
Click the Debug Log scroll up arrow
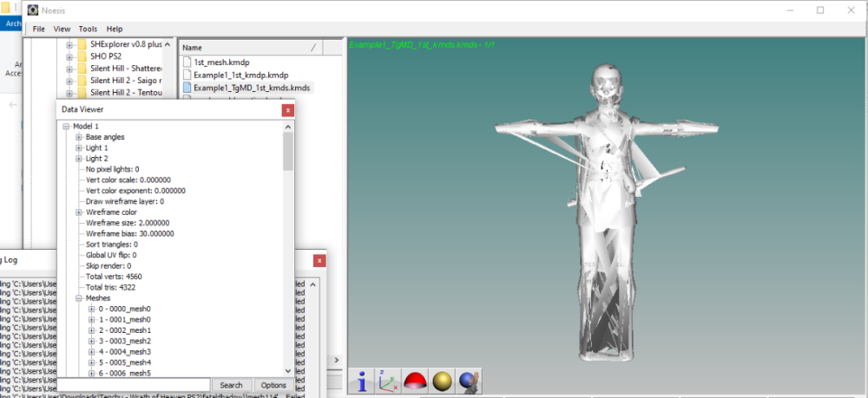[x=312, y=284]
